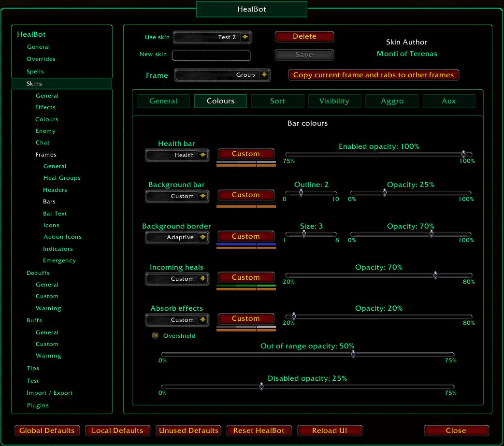Select Emergency under Frames in sidebar
Viewport: 504px width, 446px height.
click(59, 260)
